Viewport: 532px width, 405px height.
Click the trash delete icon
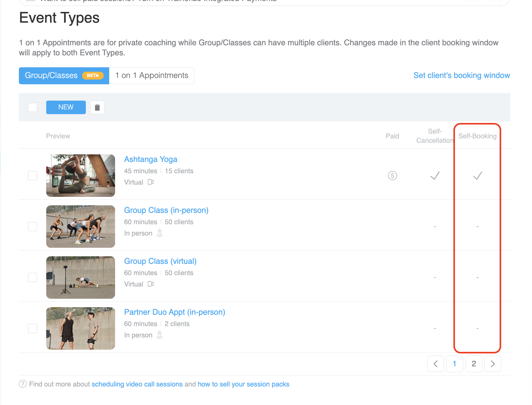[x=97, y=108]
